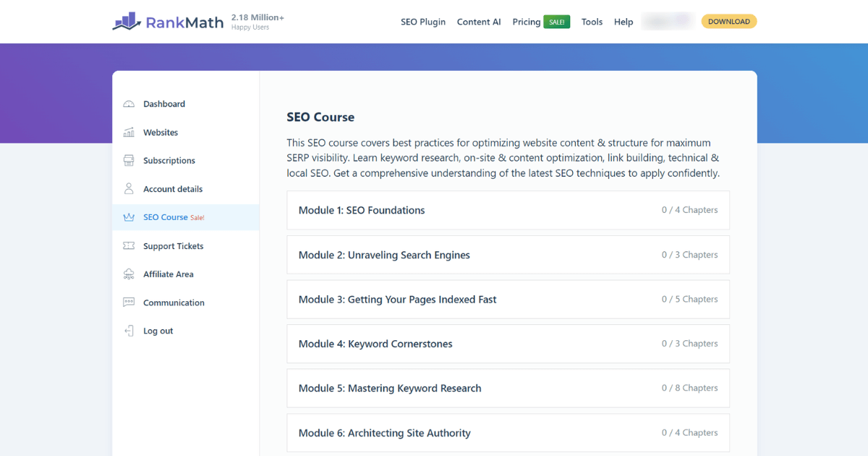Go to Websites in the sidebar
The width and height of the screenshot is (868, 456).
[186, 132]
